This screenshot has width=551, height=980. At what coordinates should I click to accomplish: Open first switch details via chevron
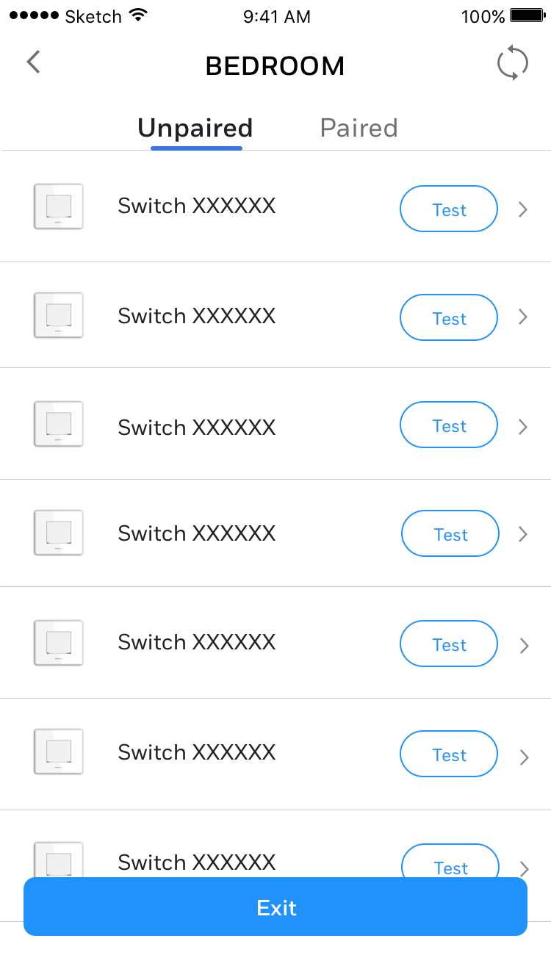pos(523,209)
